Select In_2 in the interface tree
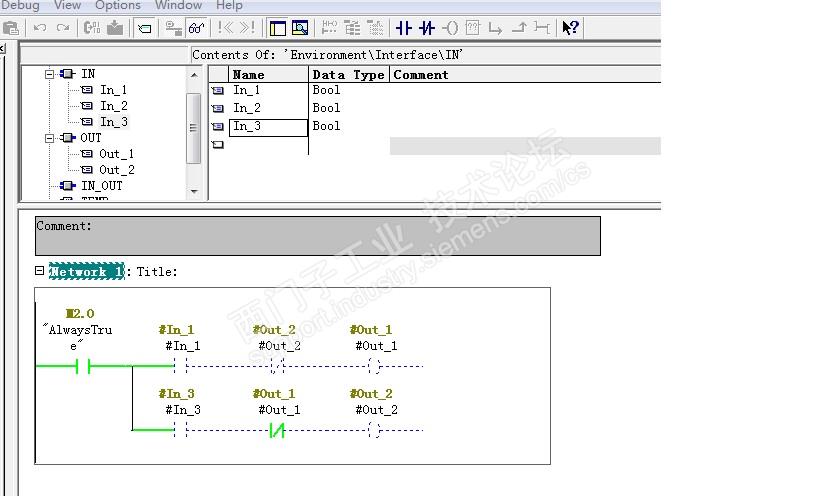The image size is (819, 496). pos(114,106)
